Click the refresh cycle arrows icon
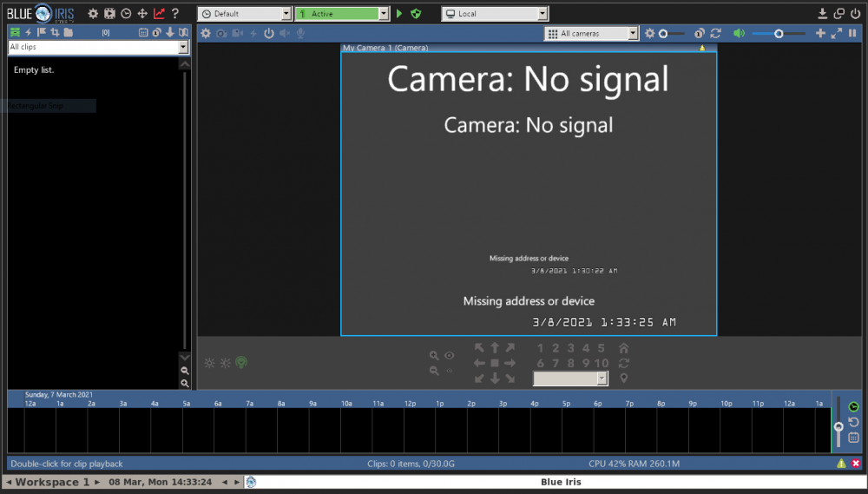This screenshot has height=494, width=868. click(x=716, y=34)
